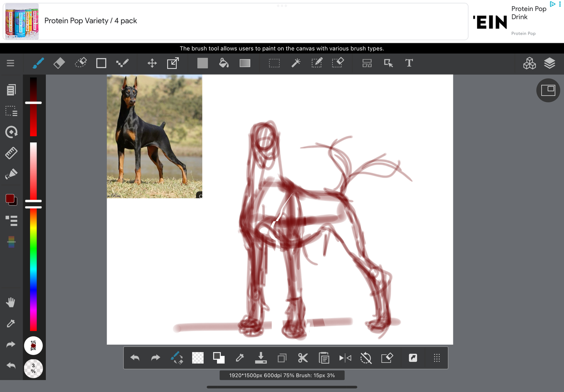Open the navigator window button
This screenshot has height=392, width=564.
(x=548, y=90)
